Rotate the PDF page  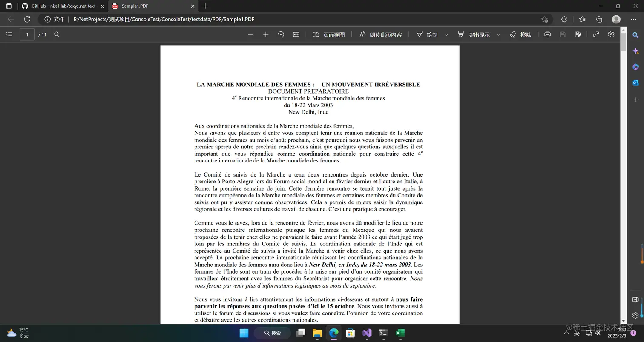tap(281, 34)
